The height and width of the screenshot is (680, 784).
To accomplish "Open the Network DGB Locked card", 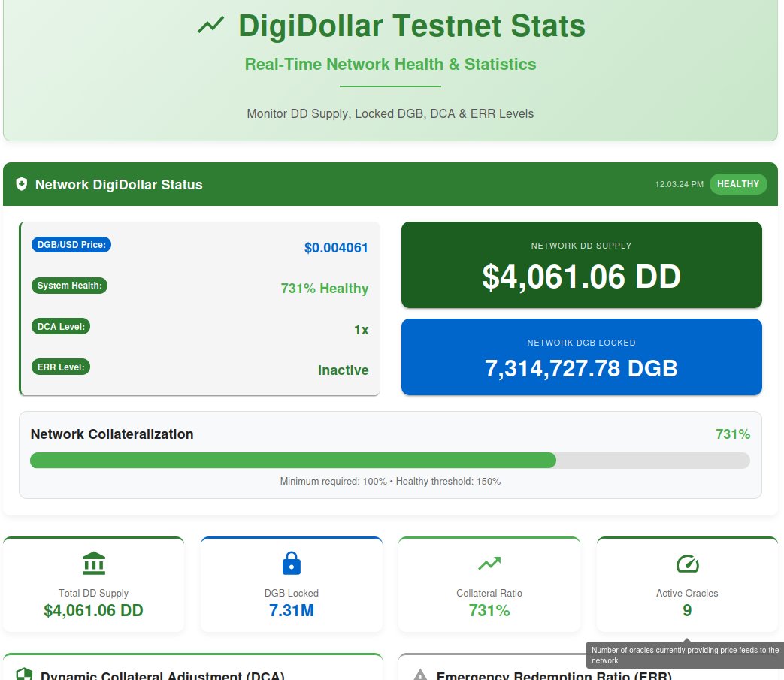I will click(581, 356).
